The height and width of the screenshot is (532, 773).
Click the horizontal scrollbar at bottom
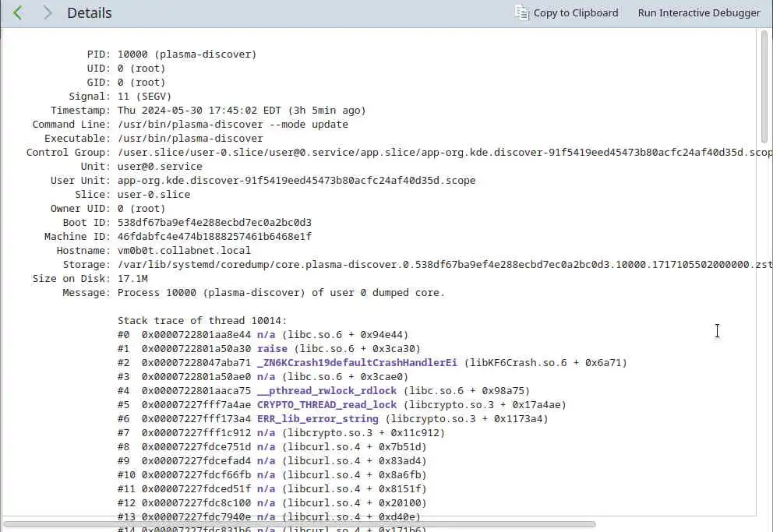[299, 524]
